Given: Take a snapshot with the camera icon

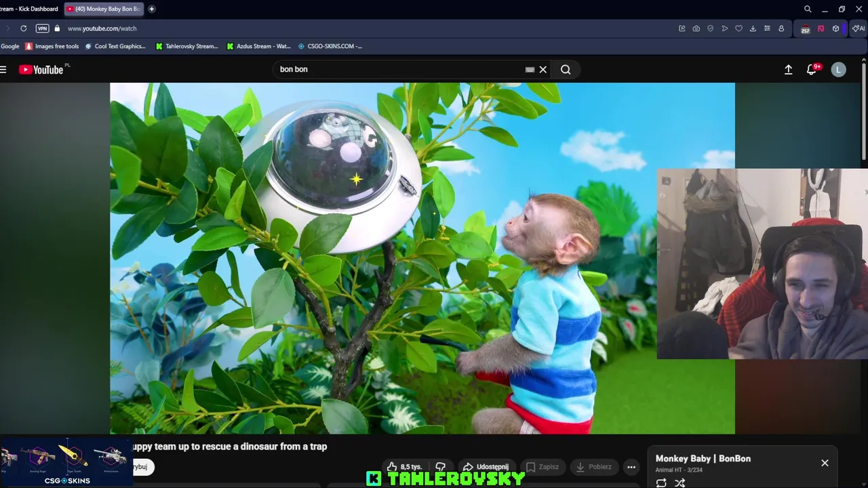Looking at the screenshot, I should (696, 28).
